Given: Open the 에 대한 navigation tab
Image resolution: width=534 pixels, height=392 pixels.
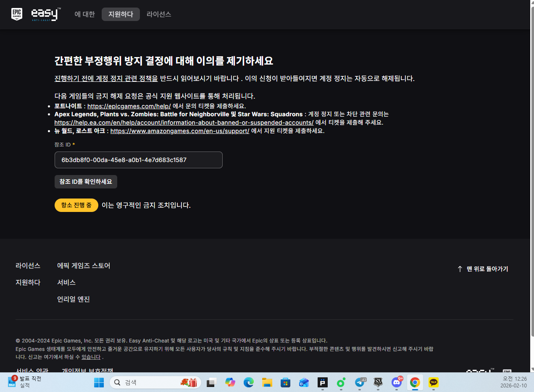Looking at the screenshot, I should click(x=85, y=14).
